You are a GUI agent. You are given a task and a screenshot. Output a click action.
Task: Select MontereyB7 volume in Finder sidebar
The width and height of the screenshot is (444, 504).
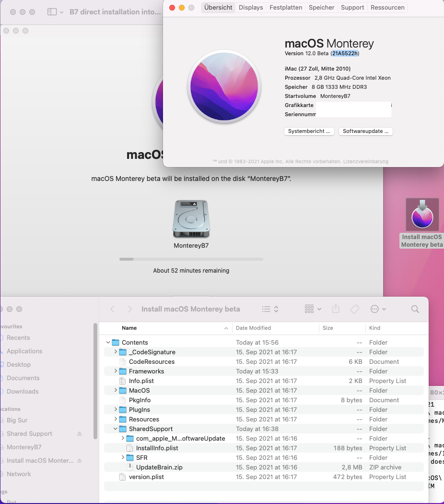(x=24, y=447)
